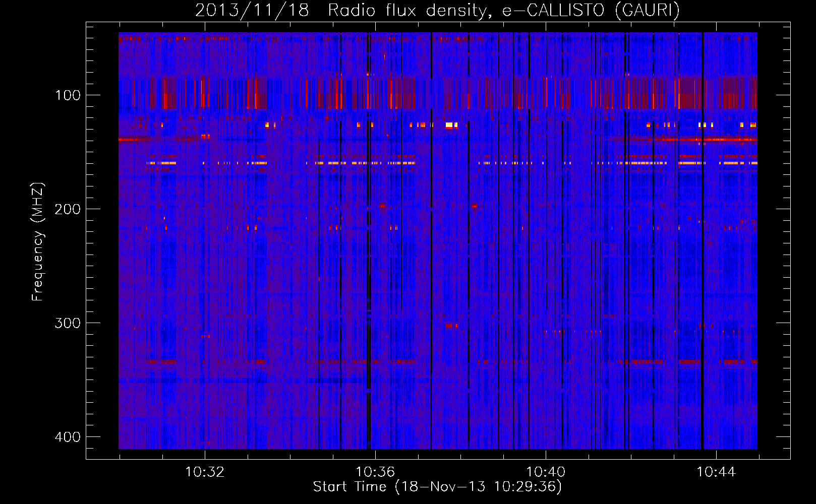This screenshot has width=816, height=504.
Task: Click the 'Start Time (18-Nov-13 10:29:36)' label
Action: 437,487
